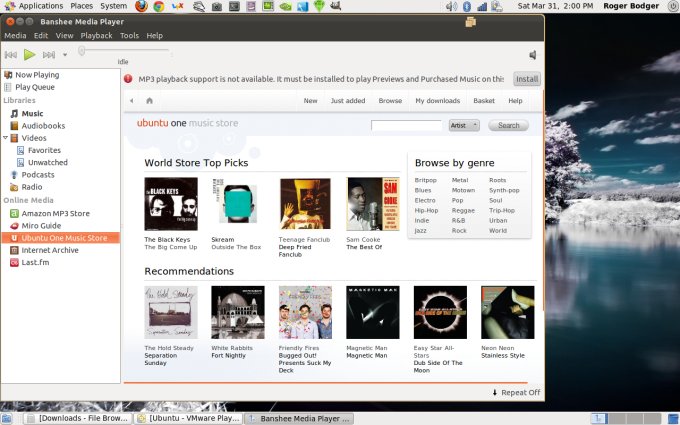Viewport: 680px width, 425px height.
Task: Go to the store home page
Action: [150, 101]
